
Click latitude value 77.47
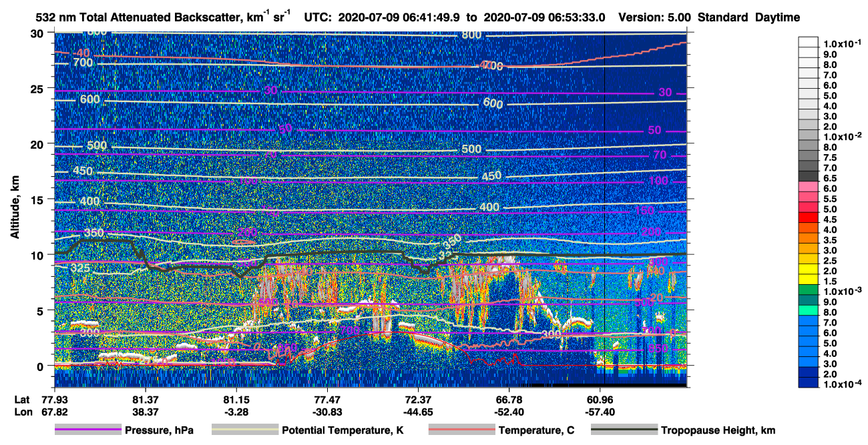coord(327,398)
